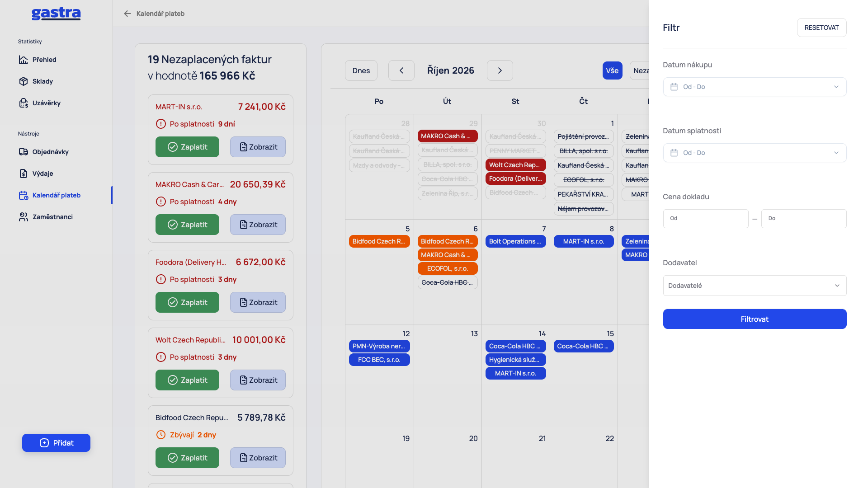This screenshot has width=868, height=488.
Task: Open the MAKRO Cash event on September 29
Action: tap(448, 136)
